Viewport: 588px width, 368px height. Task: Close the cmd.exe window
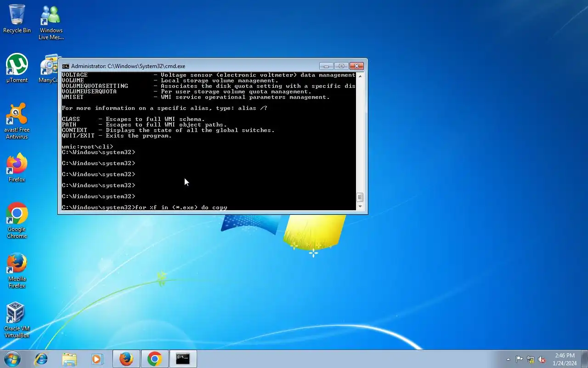pyautogui.click(x=356, y=66)
